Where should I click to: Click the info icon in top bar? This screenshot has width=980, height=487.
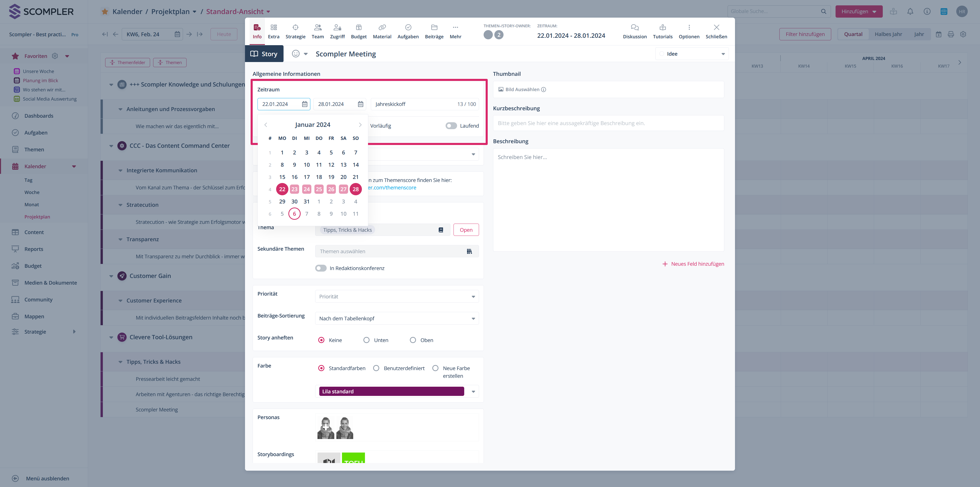click(927, 11)
